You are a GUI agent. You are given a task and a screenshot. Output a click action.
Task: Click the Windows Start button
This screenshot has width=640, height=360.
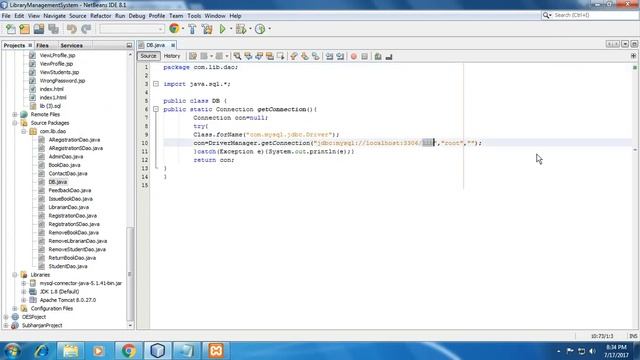[x=12, y=351]
